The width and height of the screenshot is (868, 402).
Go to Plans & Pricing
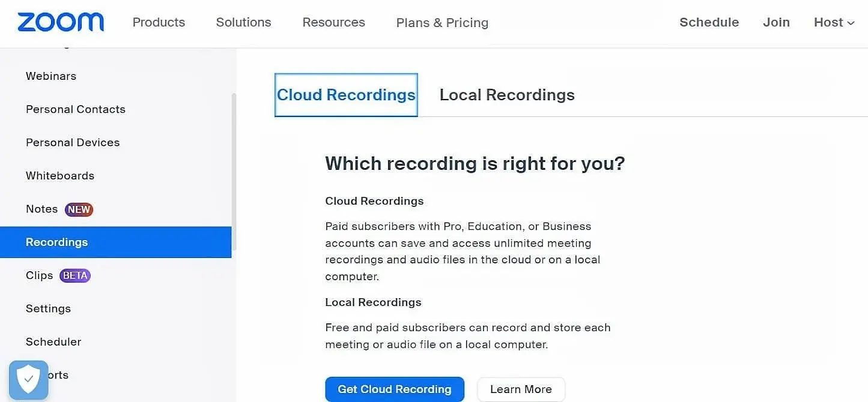click(442, 23)
